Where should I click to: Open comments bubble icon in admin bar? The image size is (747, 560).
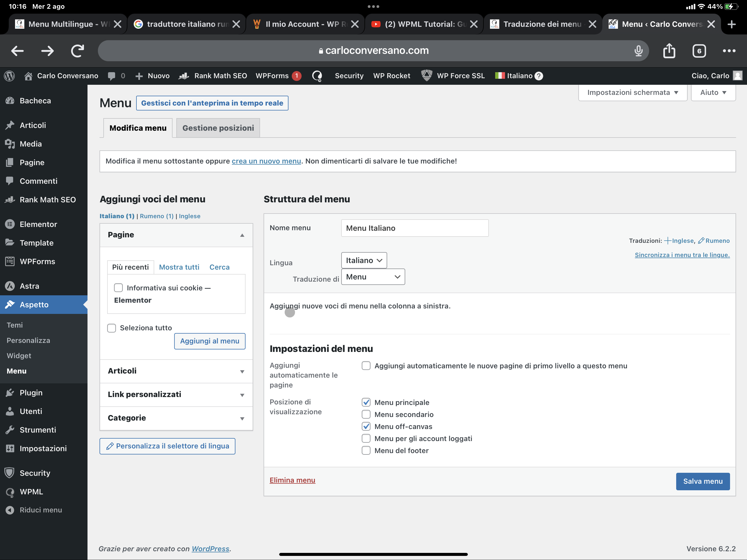[112, 76]
